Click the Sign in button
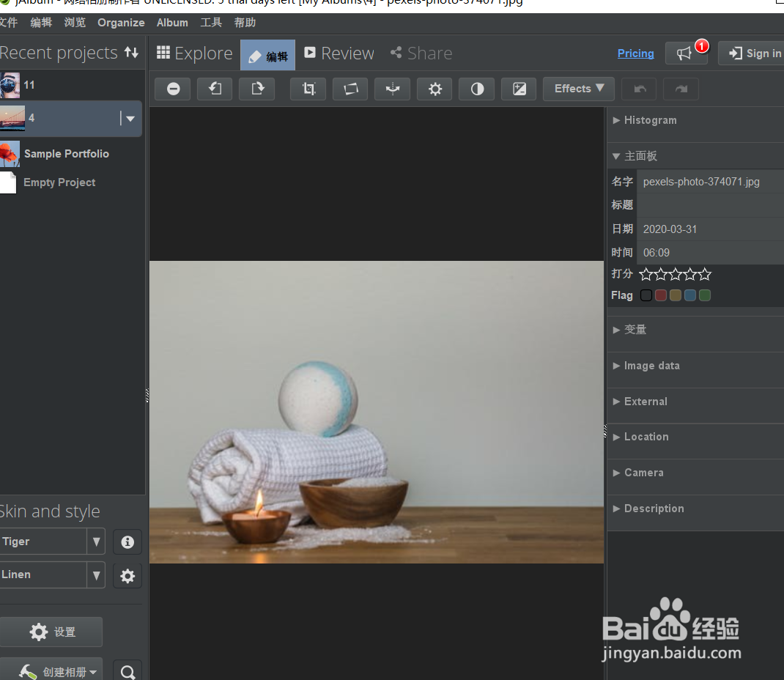The image size is (784, 680). pyautogui.click(x=752, y=53)
